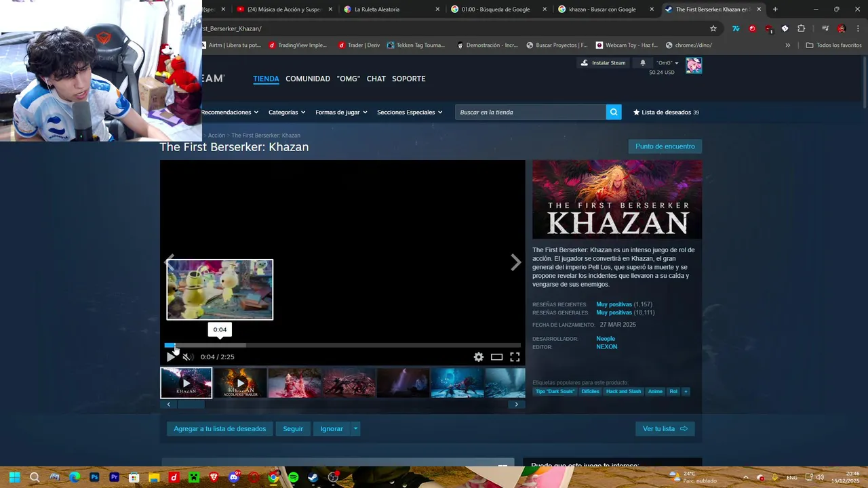
Task: Play the Khazan trailer video
Action: coord(170,357)
